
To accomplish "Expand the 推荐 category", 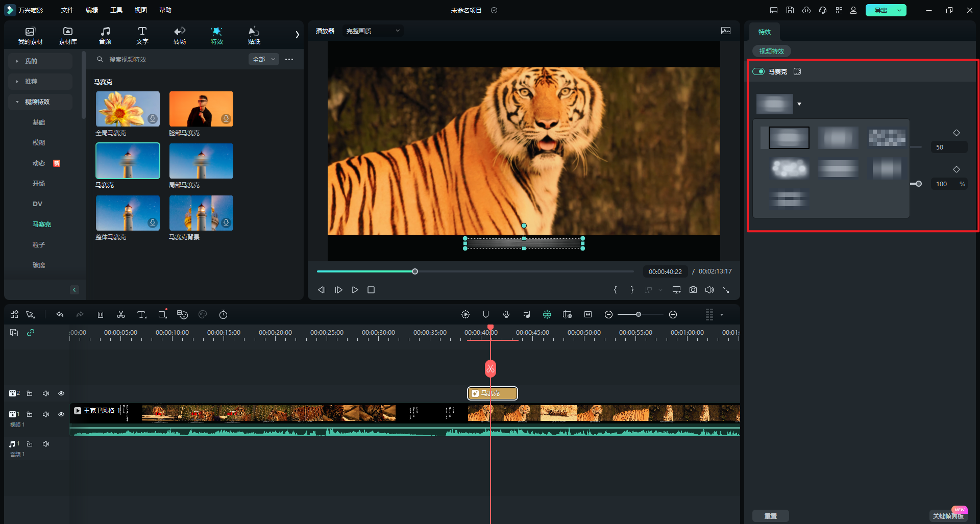I will 31,82.
